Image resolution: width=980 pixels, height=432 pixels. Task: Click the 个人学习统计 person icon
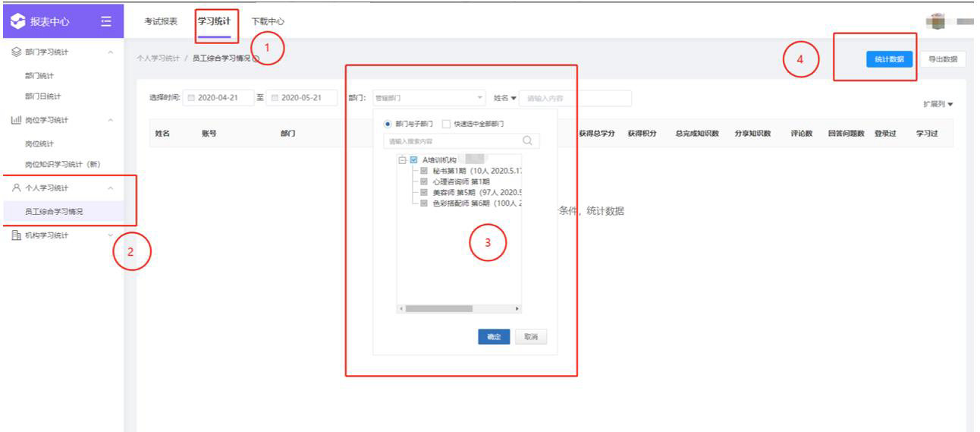[x=16, y=188]
